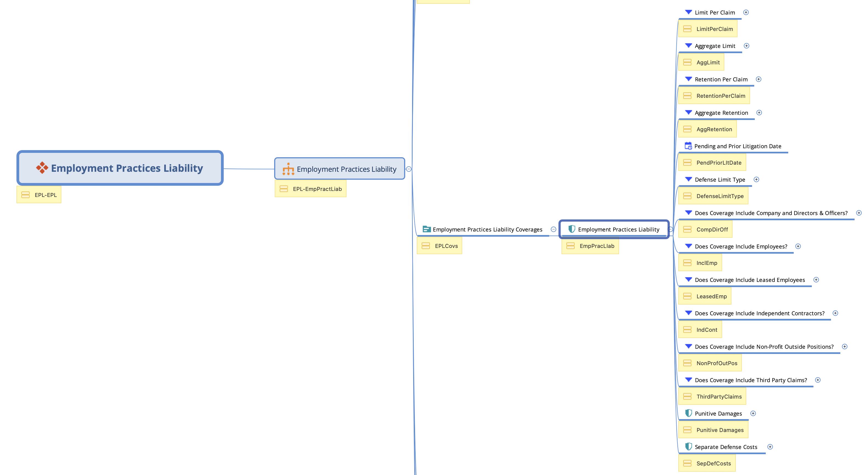This screenshot has height=475, width=868.
Task: Click the blue triangle icon beside Defense Limit Type
Action: pyautogui.click(x=688, y=179)
